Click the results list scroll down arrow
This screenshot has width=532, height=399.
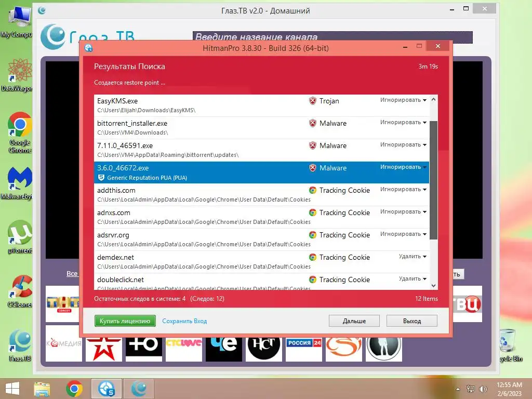pos(433,286)
